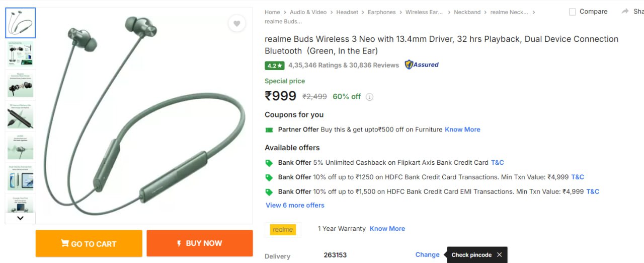Change the delivery pincode

pyautogui.click(x=427, y=255)
